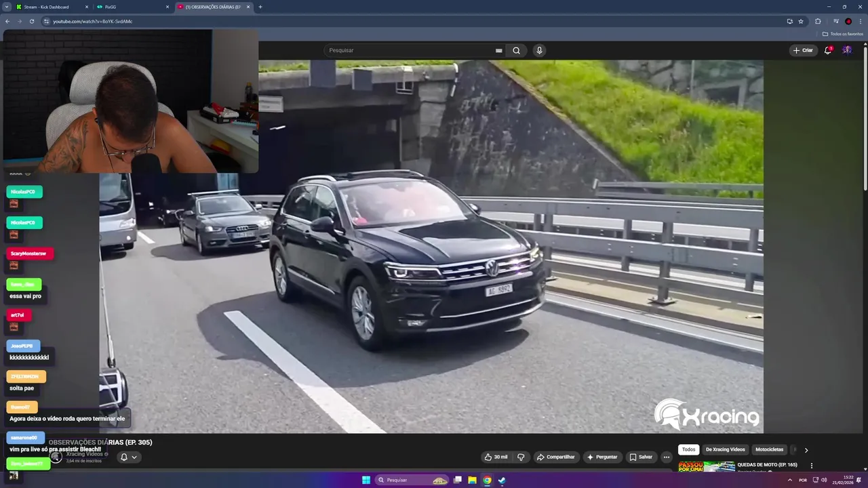Open Task View on the taskbar
This screenshot has height=488, width=868.
point(458,480)
